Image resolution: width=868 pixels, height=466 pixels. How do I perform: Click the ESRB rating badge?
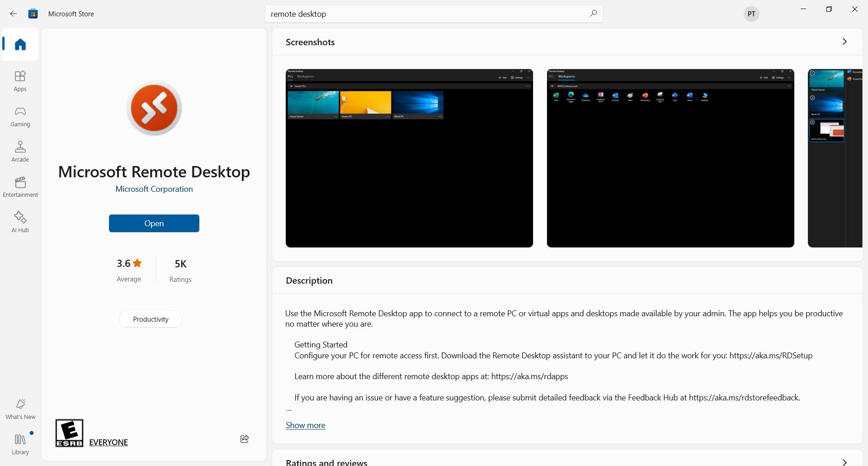69,433
